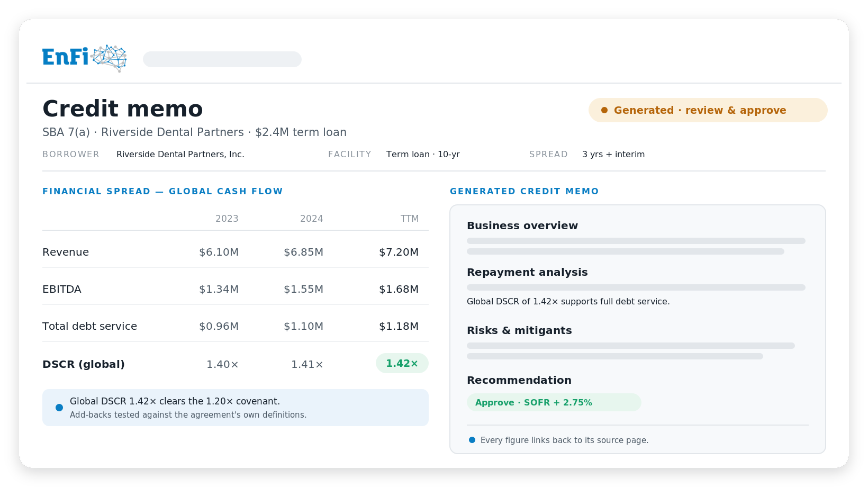Select TTM debt service $1.18M
The width and height of the screenshot is (868, 487).
[399, 326]
